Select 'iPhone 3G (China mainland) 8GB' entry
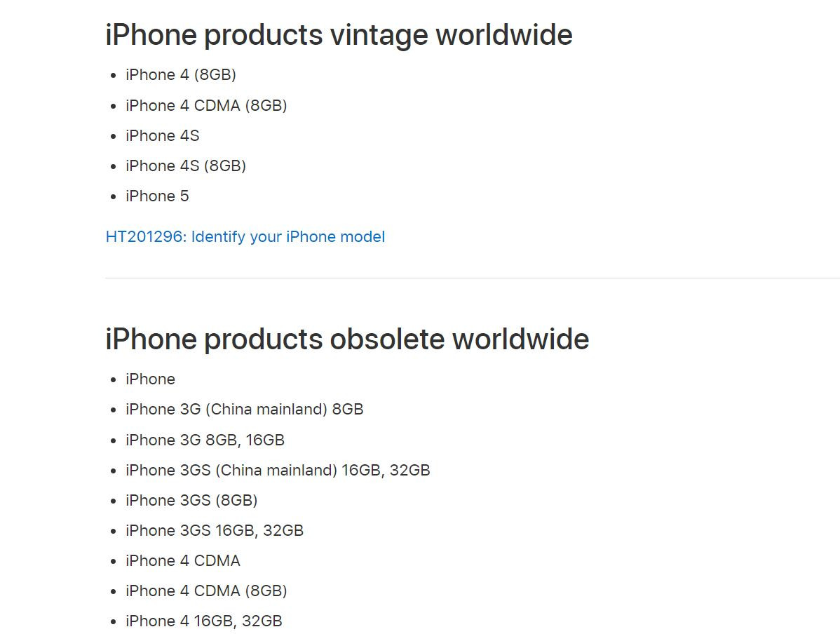This screenshot has width=840, height=634. 244,410
